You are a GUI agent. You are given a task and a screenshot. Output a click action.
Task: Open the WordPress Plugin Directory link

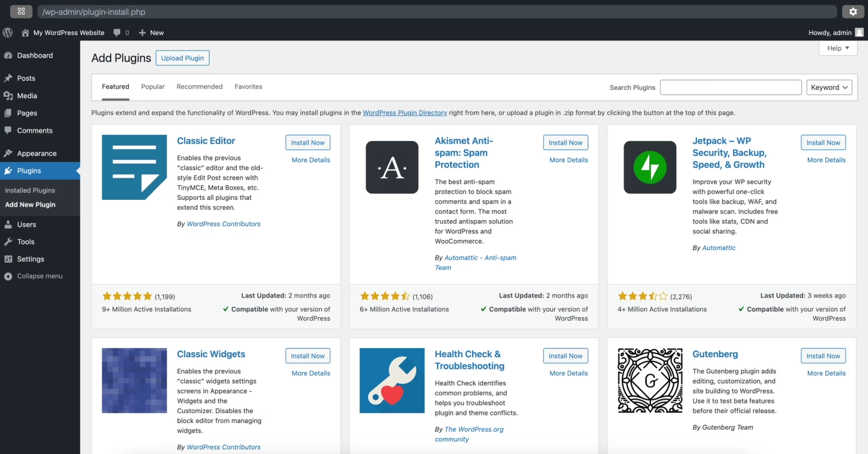(x=404, y=113)
